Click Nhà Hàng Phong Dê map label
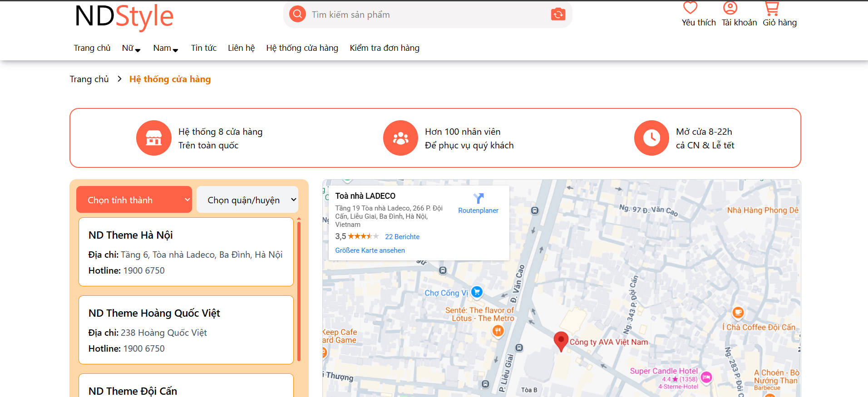The image size is (868, 397). [763, 210]
